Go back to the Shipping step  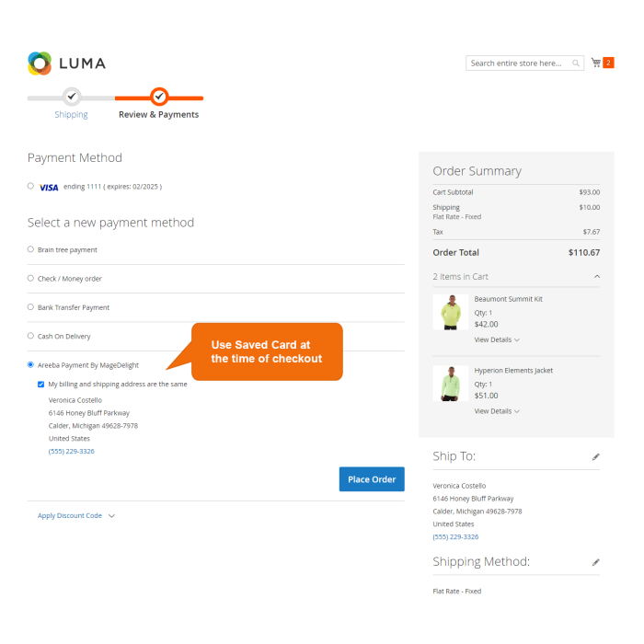[x=71, y=115]
